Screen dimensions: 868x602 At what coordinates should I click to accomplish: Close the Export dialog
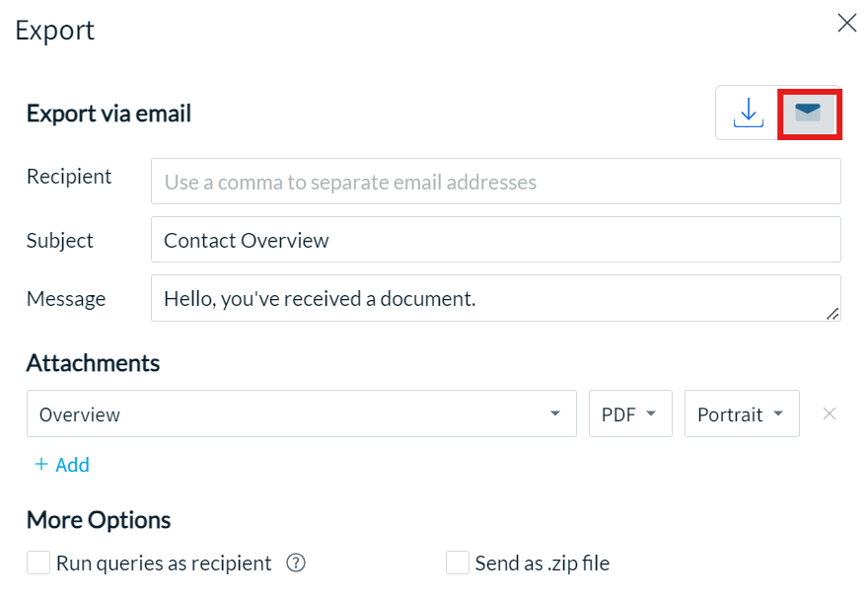846,24
